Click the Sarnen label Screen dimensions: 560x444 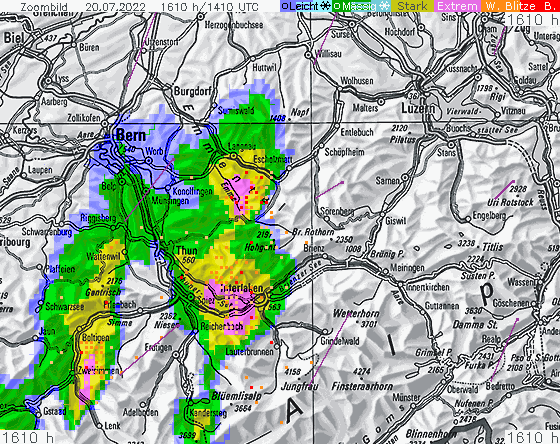(388, 181)
